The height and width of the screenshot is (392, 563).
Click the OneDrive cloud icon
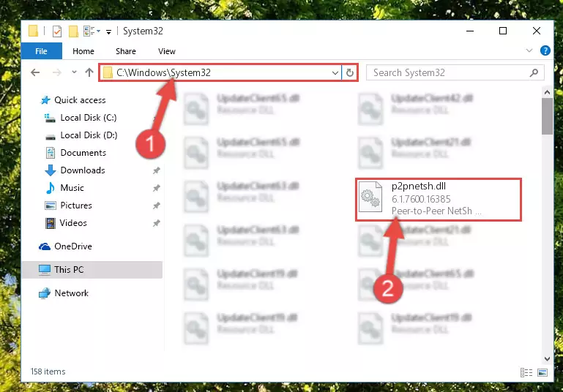[45, 246]
